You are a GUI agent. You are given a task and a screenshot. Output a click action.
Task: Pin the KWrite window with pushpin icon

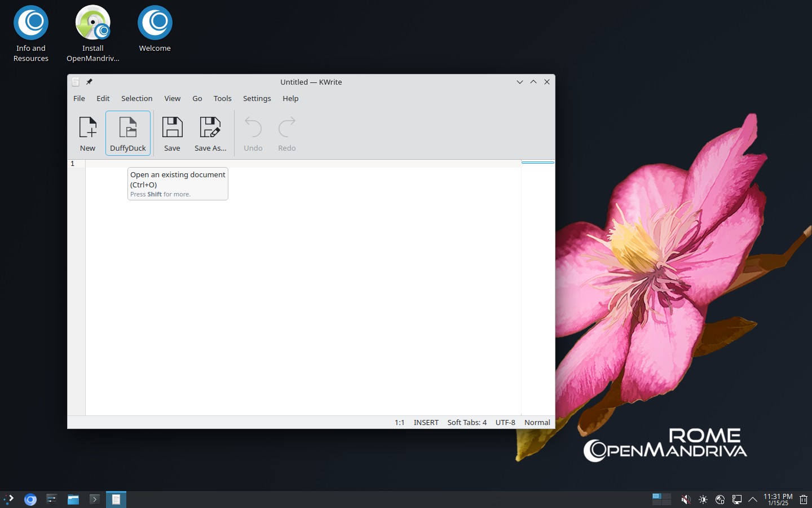(89, 82)
